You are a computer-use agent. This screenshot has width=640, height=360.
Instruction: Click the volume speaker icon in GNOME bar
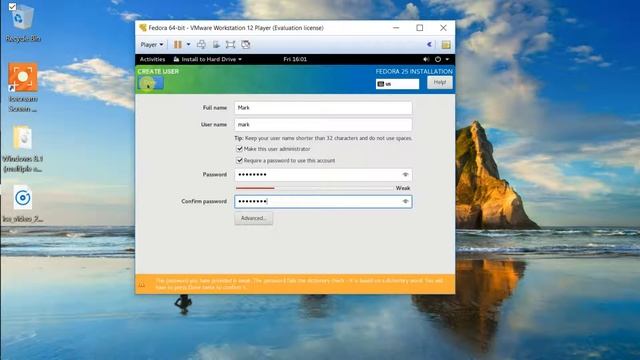[426, 59]
